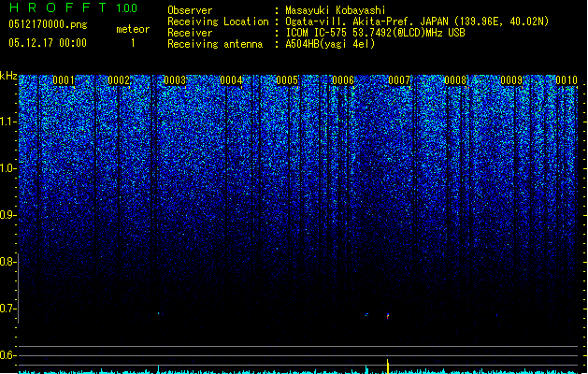Click the receiver text ICOM IC-575 53.7492 MHz

coord(376,33)
